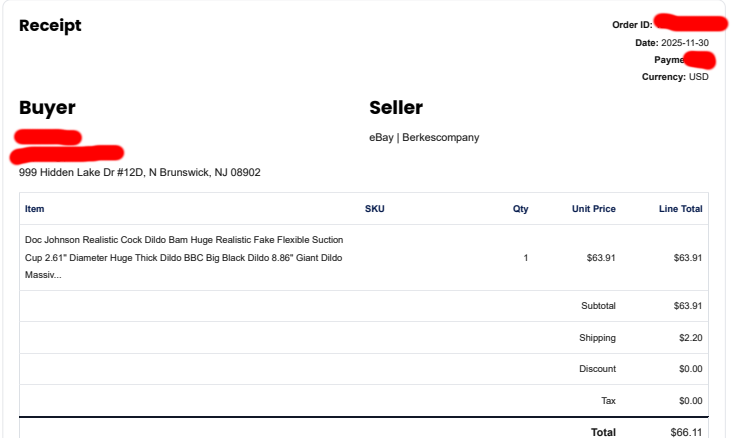This screenshot has width=743, height=438.
Task: Click the Line Total column header
Action: [x=680, y=209]
